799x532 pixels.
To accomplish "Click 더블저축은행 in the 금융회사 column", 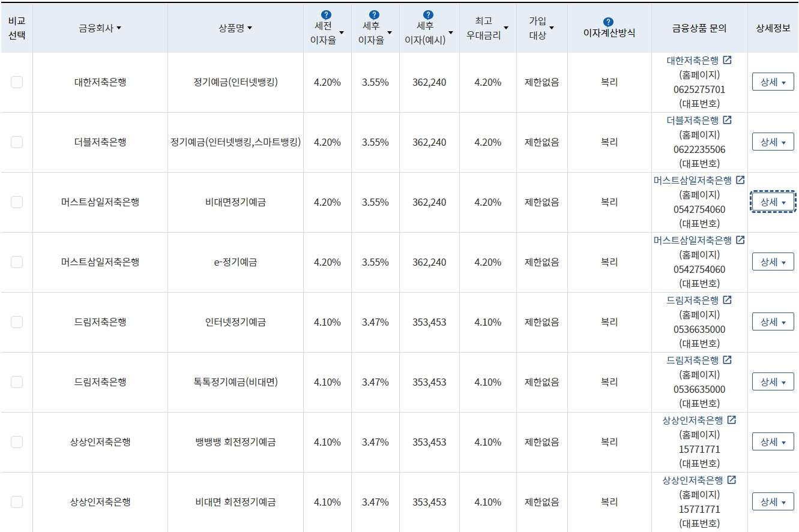I will coord(100,142).
